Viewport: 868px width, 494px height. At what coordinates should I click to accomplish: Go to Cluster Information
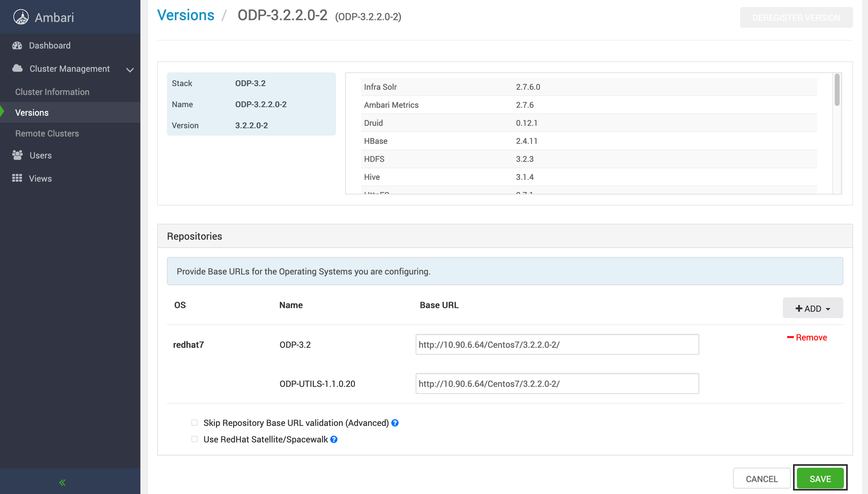[52, 92]
